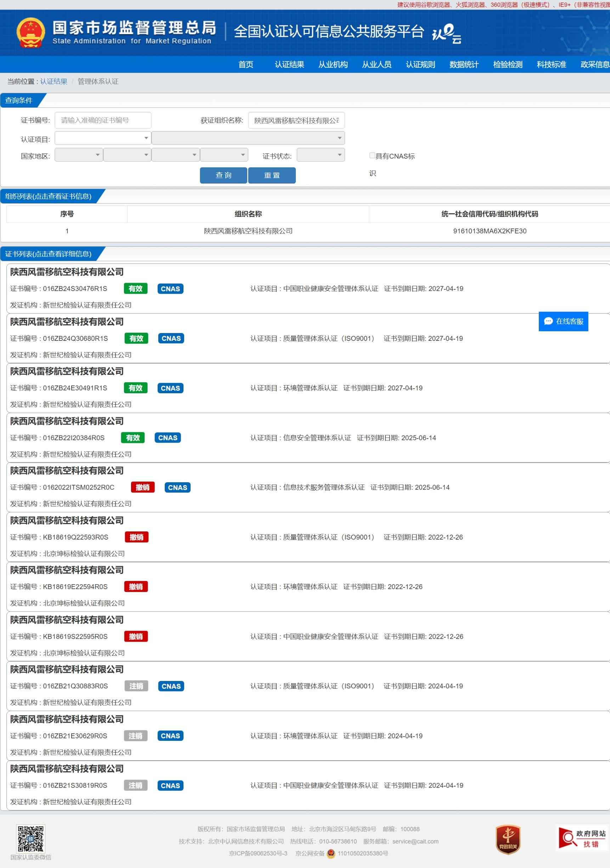Open the wide second 认证项目 dropdown

[x=248, y=138]
